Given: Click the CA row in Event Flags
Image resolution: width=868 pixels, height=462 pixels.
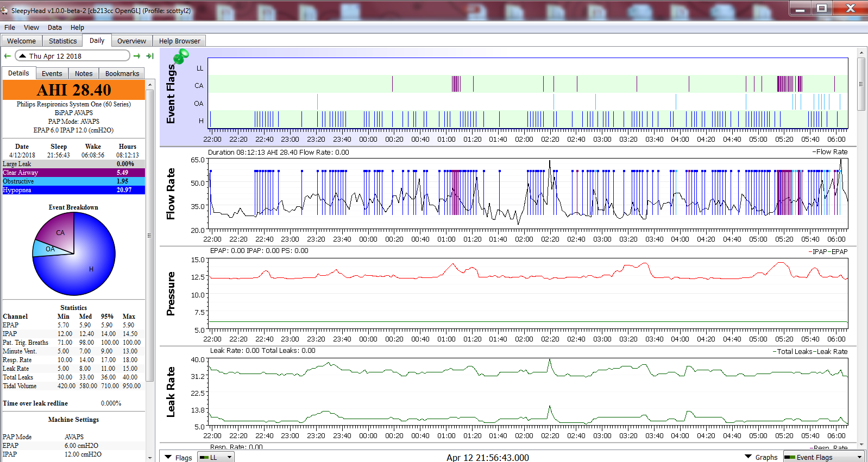Looking at the screenshot, I should point(527,84).
